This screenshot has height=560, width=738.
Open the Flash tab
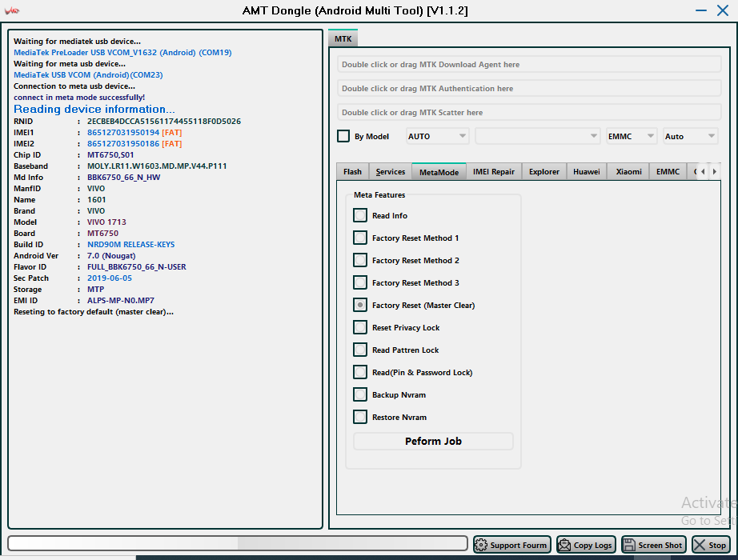coord(352,172)
